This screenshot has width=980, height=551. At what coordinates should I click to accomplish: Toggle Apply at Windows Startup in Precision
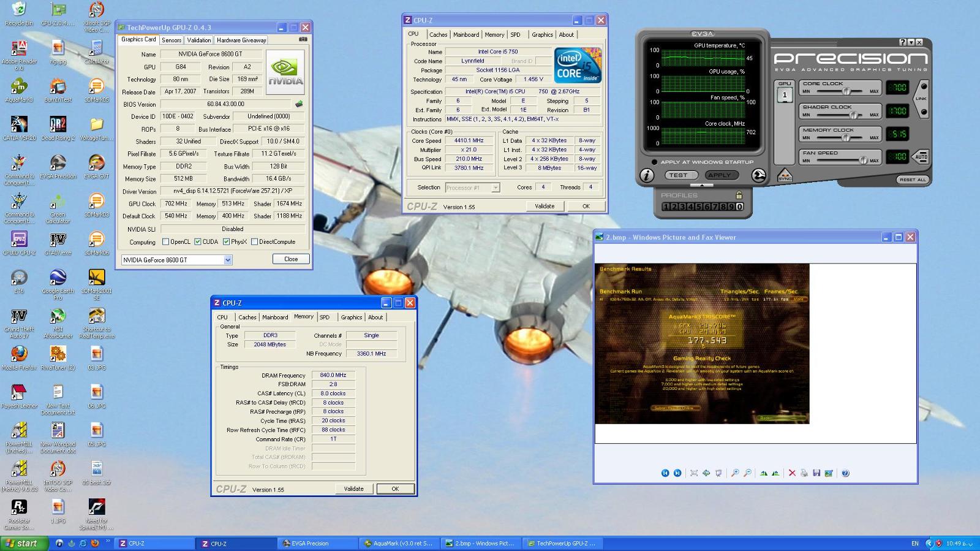click(654, 162)
